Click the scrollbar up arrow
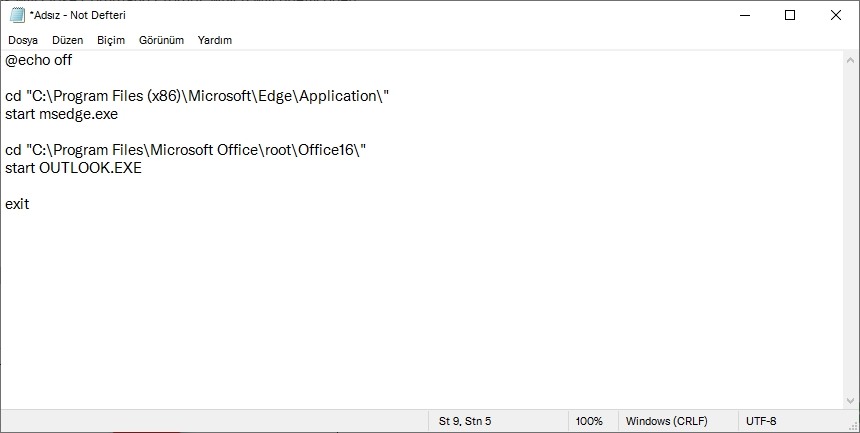This screenshot has height=433, width=860. pyautogui.click(x=851, y=60)
